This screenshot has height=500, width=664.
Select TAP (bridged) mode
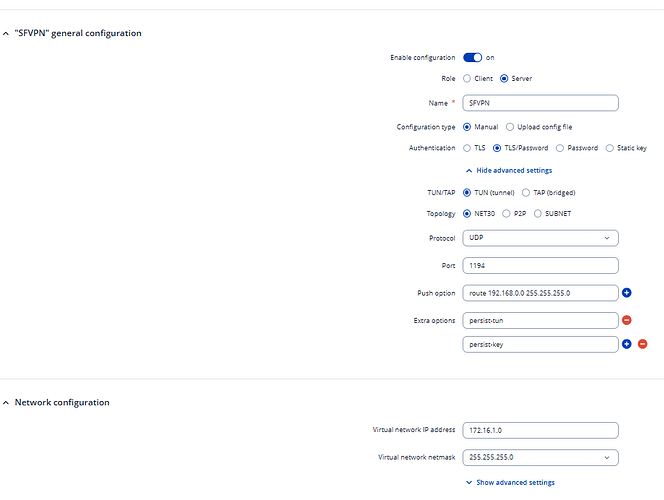tap(526, 192)
